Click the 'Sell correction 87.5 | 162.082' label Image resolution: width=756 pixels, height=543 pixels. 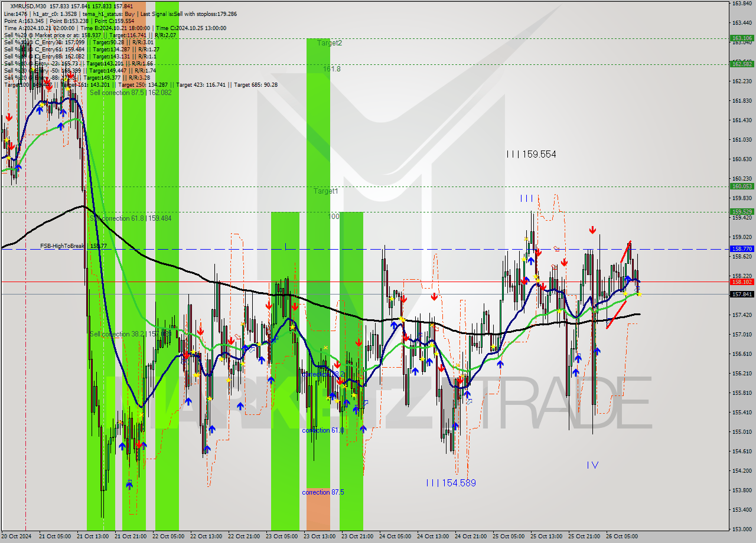point(131,93)
